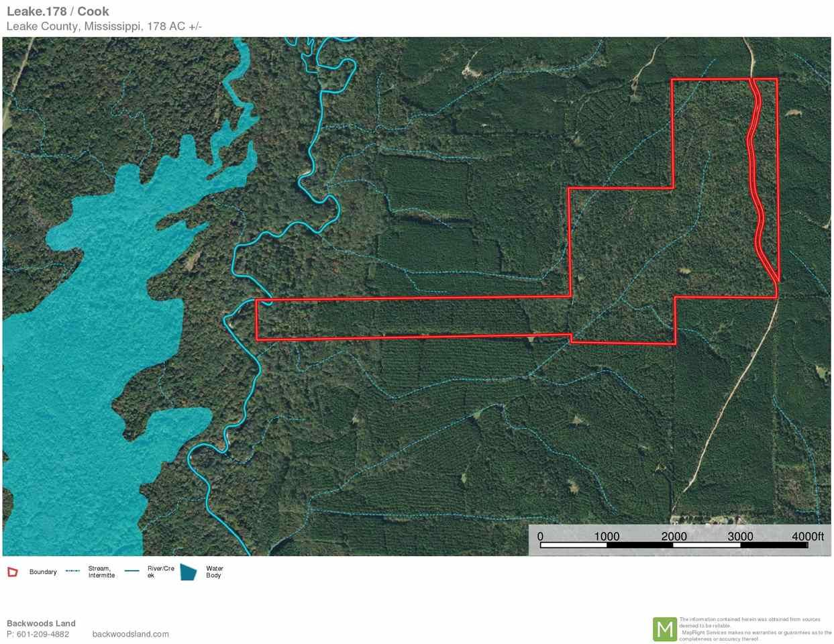
Task: Select the Backwoods Land company name
Action: click(x=41, y=623)
